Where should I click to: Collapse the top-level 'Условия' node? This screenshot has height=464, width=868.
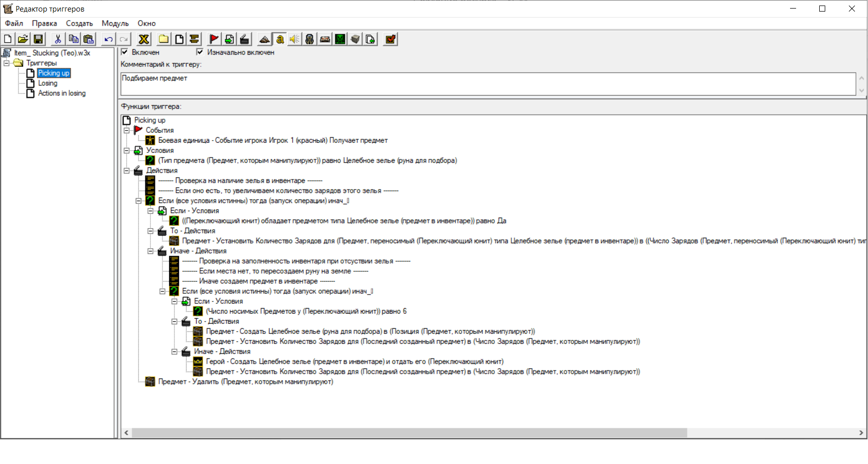point(127,150)
